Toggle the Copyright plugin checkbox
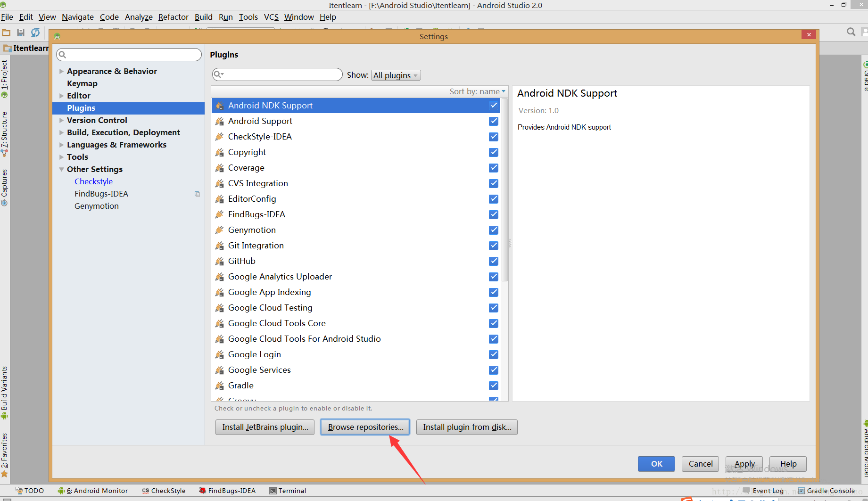Screen dimensions: 868x501 coord(494,152)
